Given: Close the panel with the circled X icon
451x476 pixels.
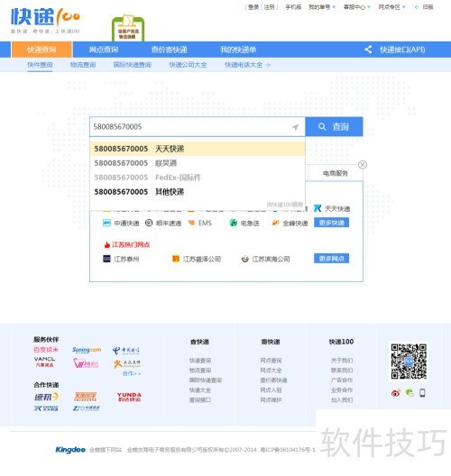Looking at the screenshot, I should 363,165.
